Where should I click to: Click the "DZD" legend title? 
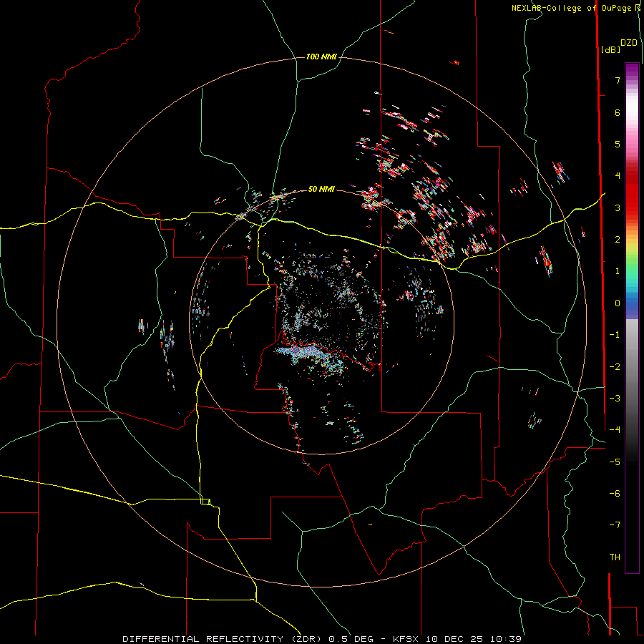tap(628, 43)
